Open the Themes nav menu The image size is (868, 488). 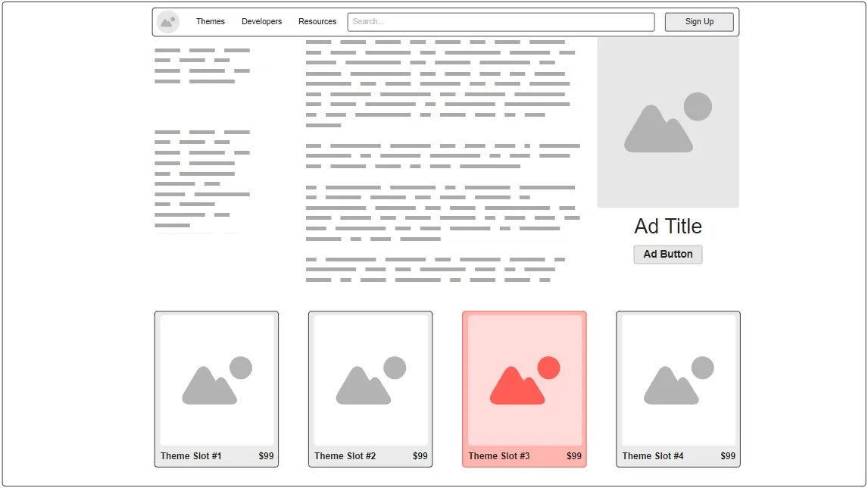point(211,22)
